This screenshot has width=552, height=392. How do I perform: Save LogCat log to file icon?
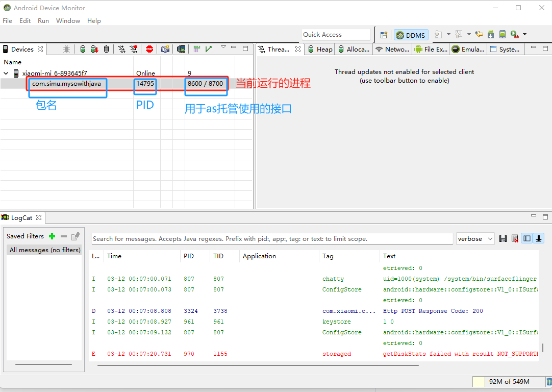[503, 238]
